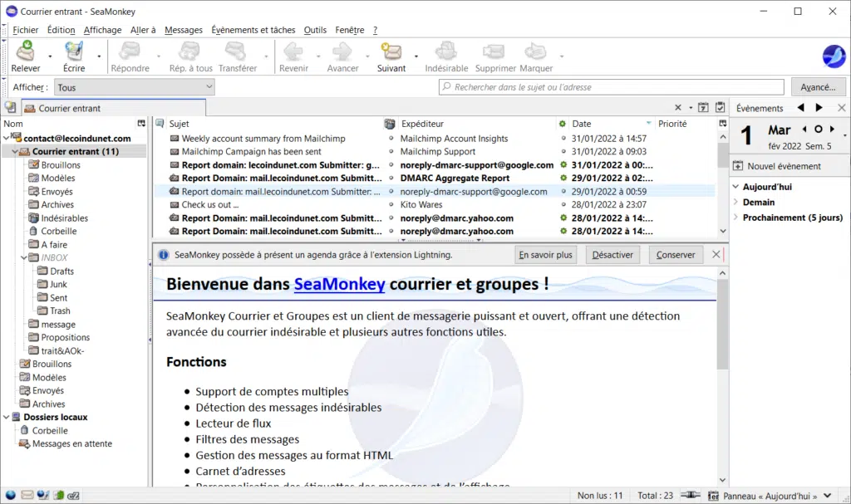Jump to today circle in minimonth
This screenshot has width=851, height=504.
[818, 130]
